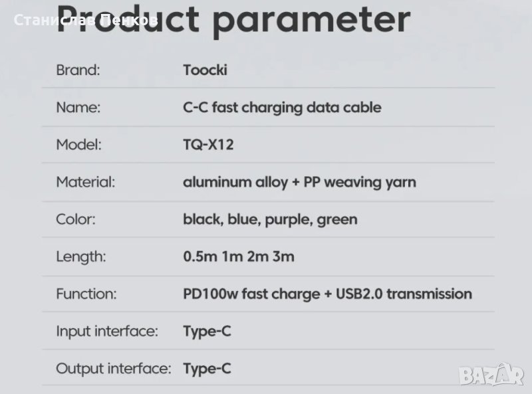Select the Input interface label
The image size is (532, 394).
pyautogui.click(x=107, y=331)
